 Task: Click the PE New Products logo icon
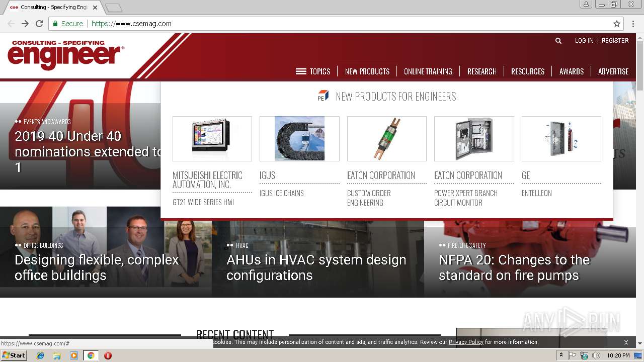[323, 96]
